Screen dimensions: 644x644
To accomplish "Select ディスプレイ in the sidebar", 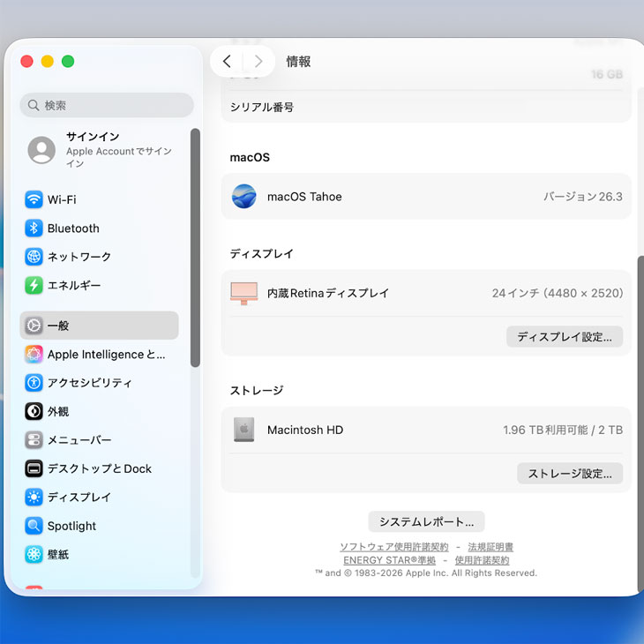I will click(79, 498).
